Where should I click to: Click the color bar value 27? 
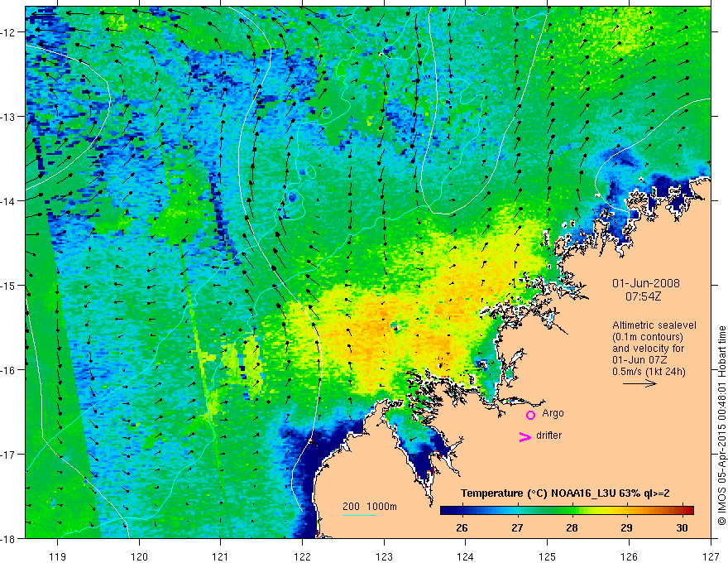click(517, 528)
